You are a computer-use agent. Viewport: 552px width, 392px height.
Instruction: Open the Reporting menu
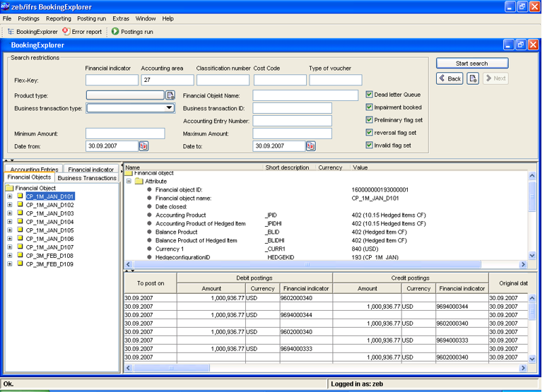click(58, 18)
